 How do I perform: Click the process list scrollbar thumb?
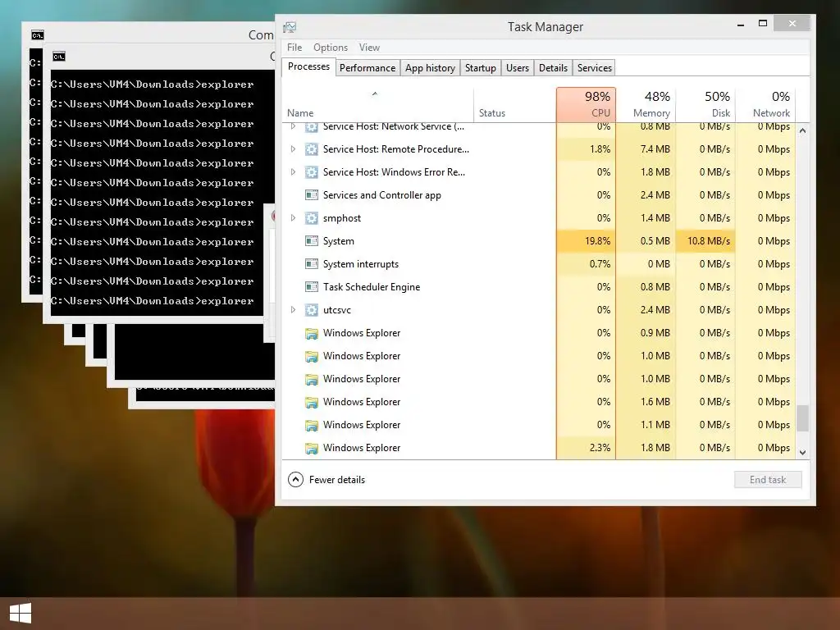point(802,418)
